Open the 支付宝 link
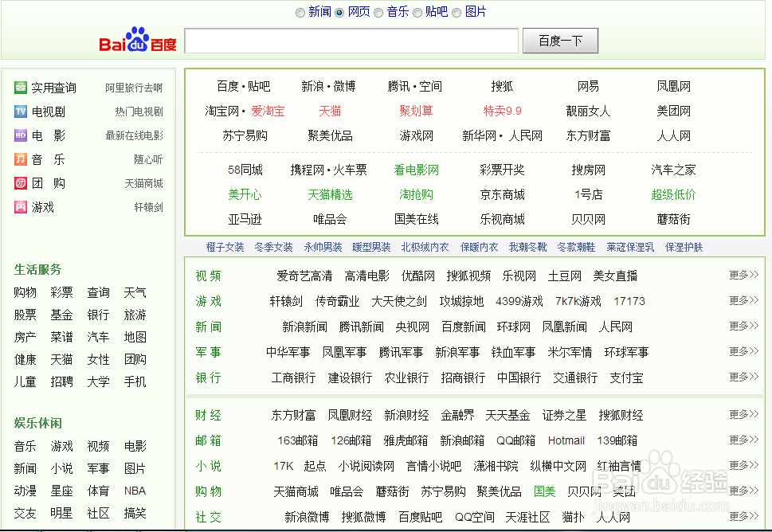This screenshot has width=772, height=532. (626, 378)
